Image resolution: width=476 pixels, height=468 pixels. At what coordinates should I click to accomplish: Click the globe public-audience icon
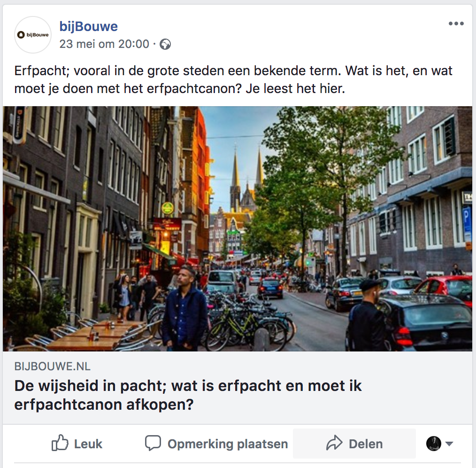[165, 44]
